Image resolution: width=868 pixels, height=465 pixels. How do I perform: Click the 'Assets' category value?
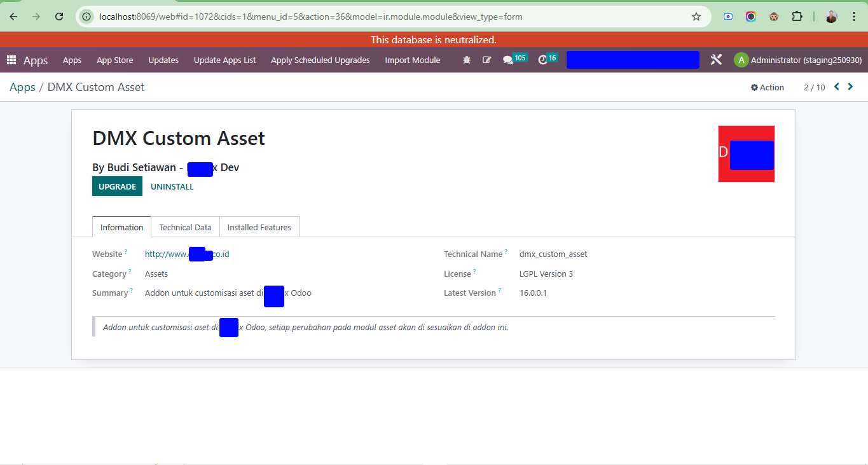point(156,274)
